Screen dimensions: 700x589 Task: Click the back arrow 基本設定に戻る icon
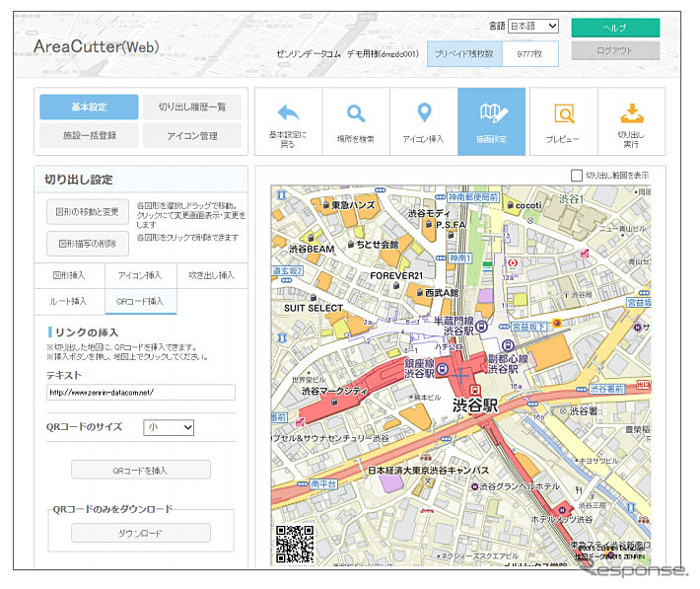(288, 113)
